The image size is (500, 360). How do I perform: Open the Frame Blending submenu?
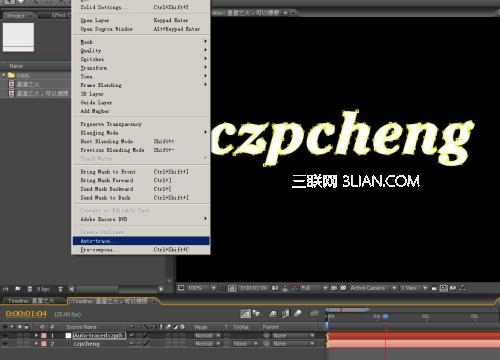click(141, 85)
